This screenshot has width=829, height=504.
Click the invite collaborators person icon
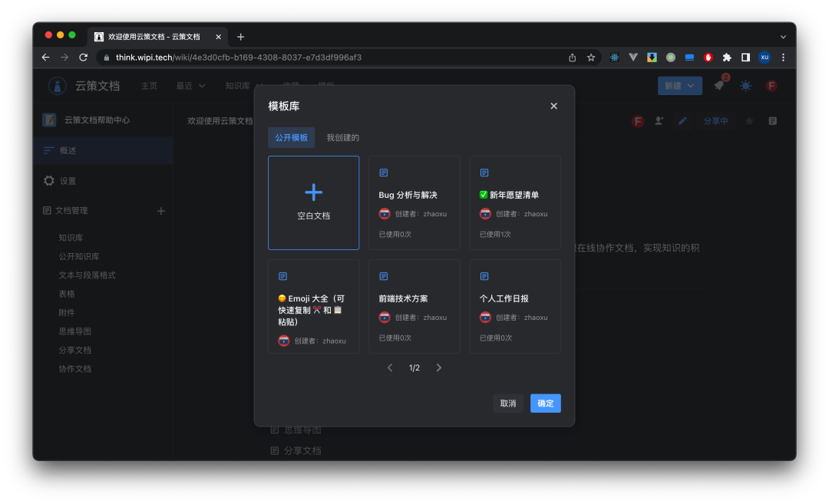pyautogui.click(x=659, y=121)
